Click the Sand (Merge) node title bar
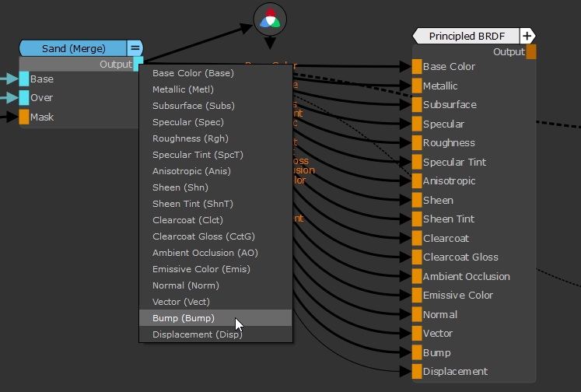Viewport: 581px width, 392px height. pos(73,48)
